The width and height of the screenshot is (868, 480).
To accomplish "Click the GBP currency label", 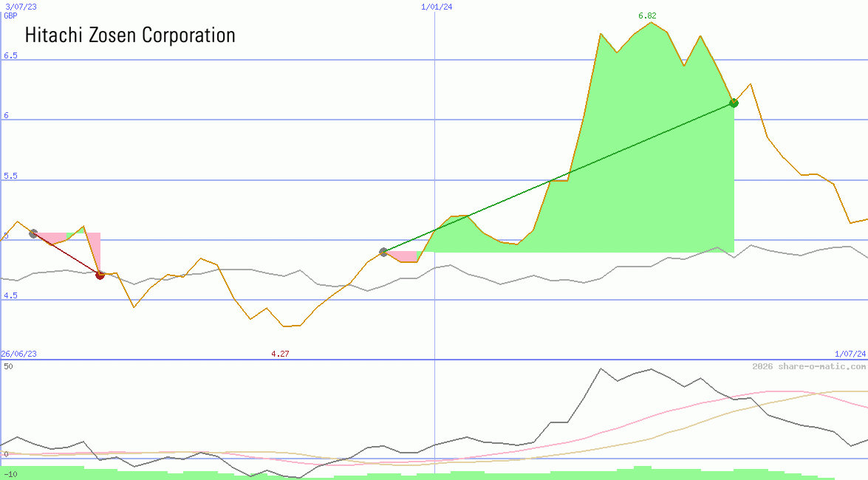I will [x=10, y=16].
